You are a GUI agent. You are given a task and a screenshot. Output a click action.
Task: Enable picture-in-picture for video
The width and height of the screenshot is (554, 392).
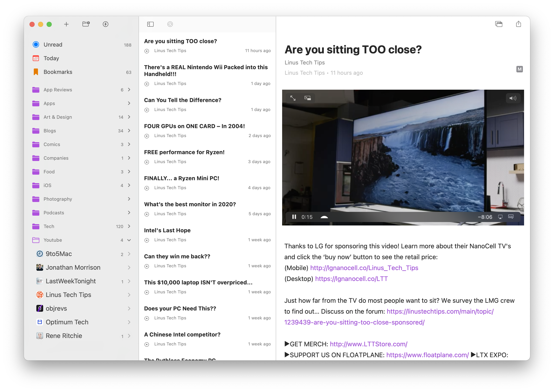(308, 98)
